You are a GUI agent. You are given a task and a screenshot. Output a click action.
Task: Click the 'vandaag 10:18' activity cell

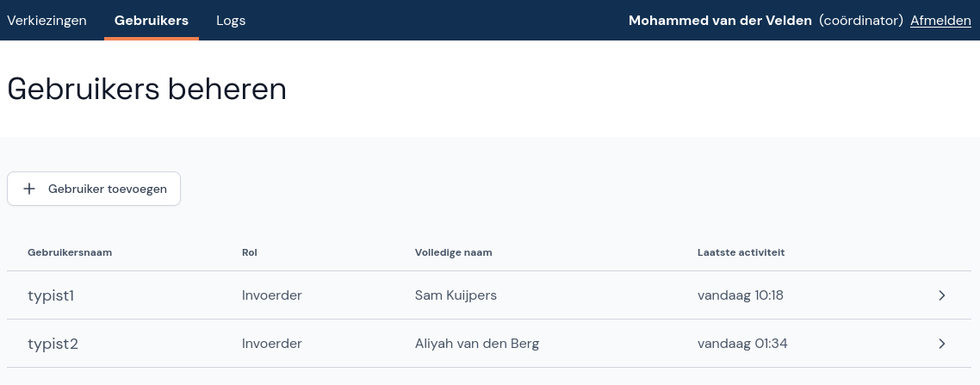tap(740, 295)
